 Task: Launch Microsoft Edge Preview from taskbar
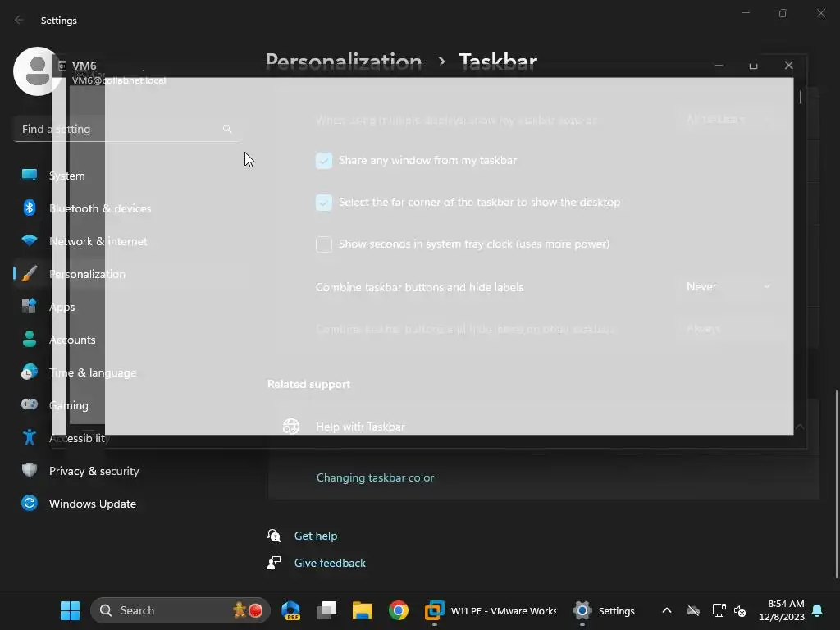pos(291,610)
